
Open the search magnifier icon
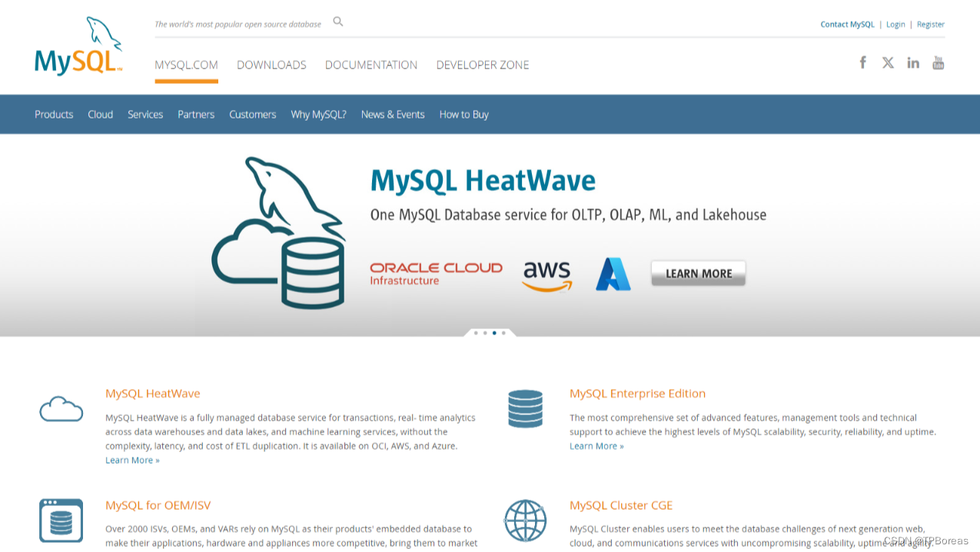click(338, 22)
